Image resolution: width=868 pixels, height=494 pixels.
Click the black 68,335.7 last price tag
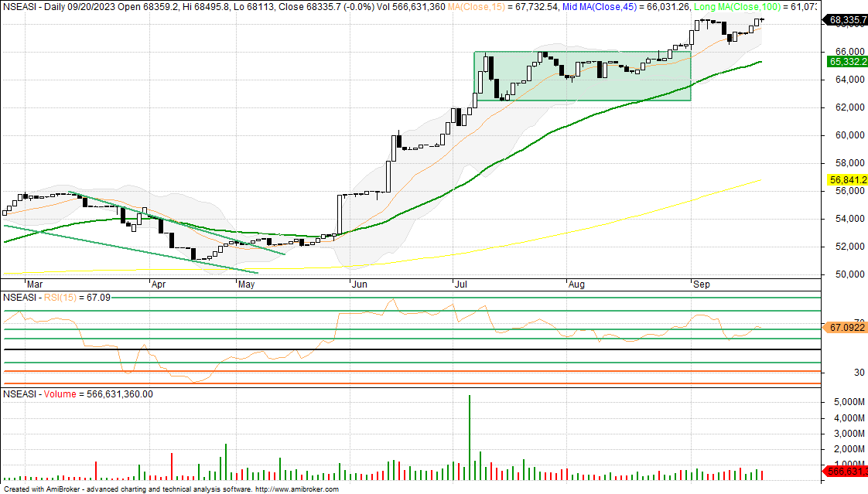point(846,20)
